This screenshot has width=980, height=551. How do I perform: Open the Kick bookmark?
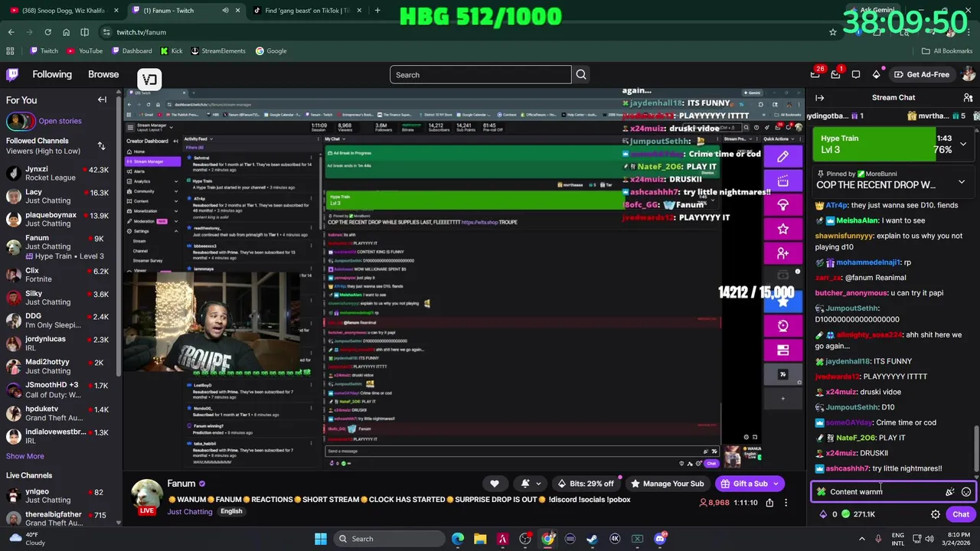click(x=171, y=51)
